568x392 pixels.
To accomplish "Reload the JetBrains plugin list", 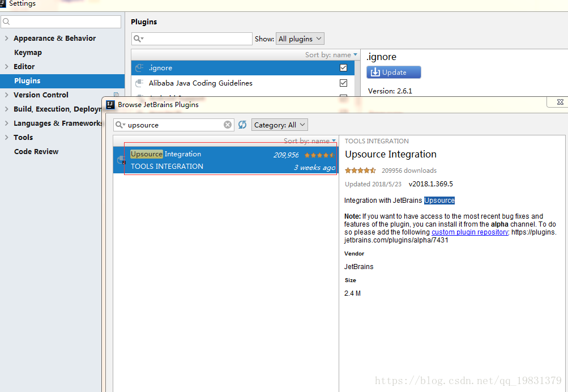I will (242, 125).
